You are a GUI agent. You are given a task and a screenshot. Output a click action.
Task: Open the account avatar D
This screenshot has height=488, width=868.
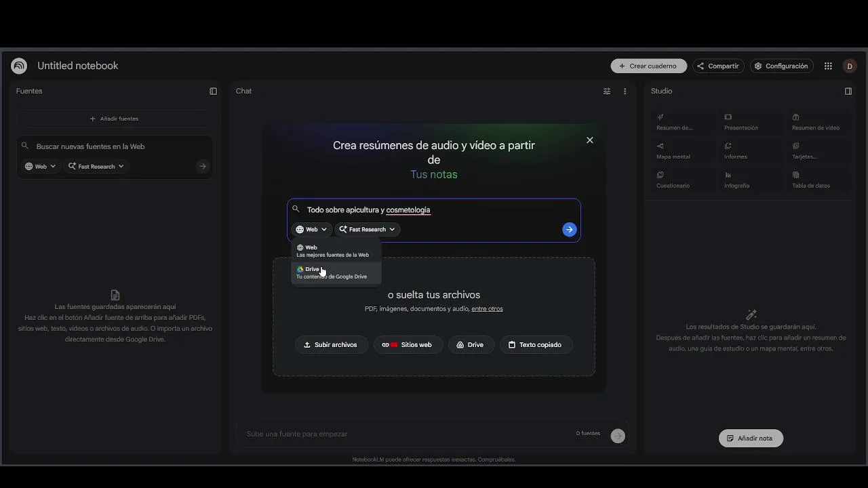pos(850,66)
